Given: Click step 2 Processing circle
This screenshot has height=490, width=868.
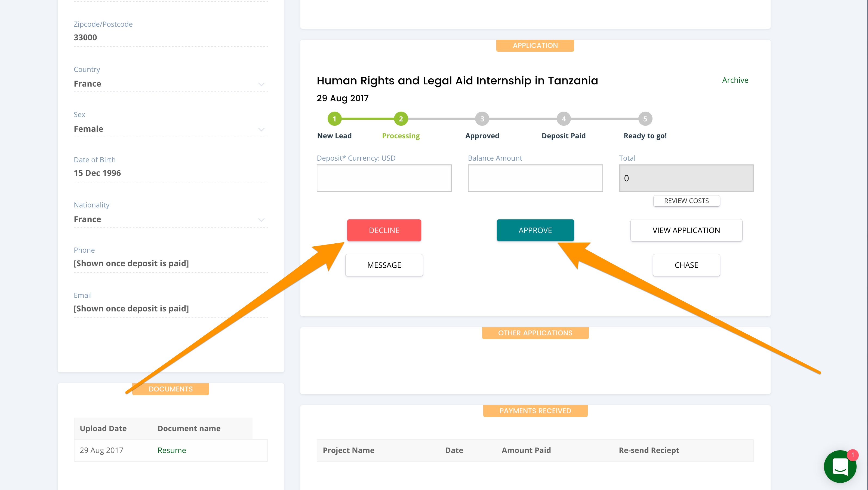Looking at the screenshot, I should 401,119.
